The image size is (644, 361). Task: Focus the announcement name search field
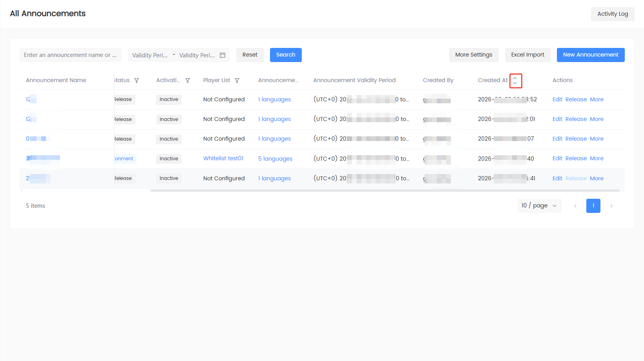coord(71,55)
